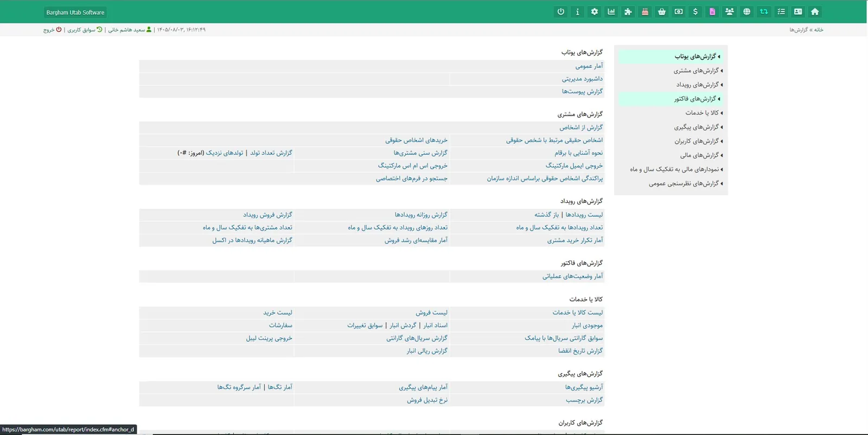The width and height of the screenshot is (868, 435).
Task: Click the dollar sign icon in the toolbar
Action: 695,12
